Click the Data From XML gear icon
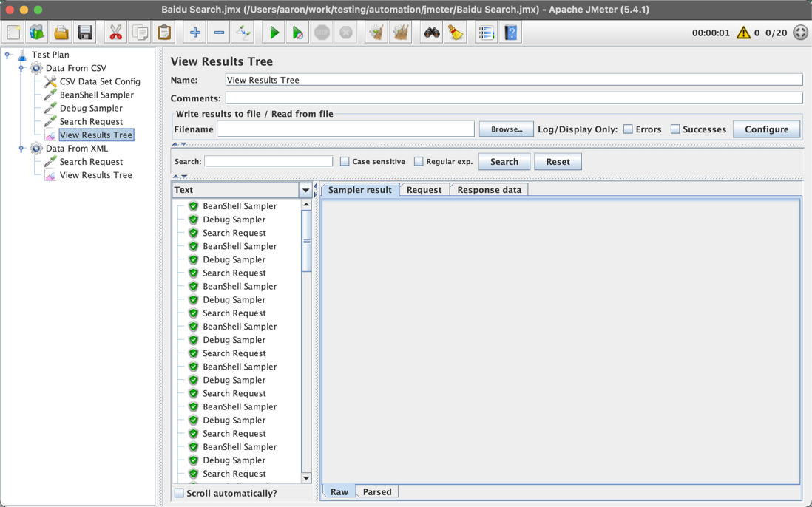This screenshot has width=812, height=507. (36, 149)
